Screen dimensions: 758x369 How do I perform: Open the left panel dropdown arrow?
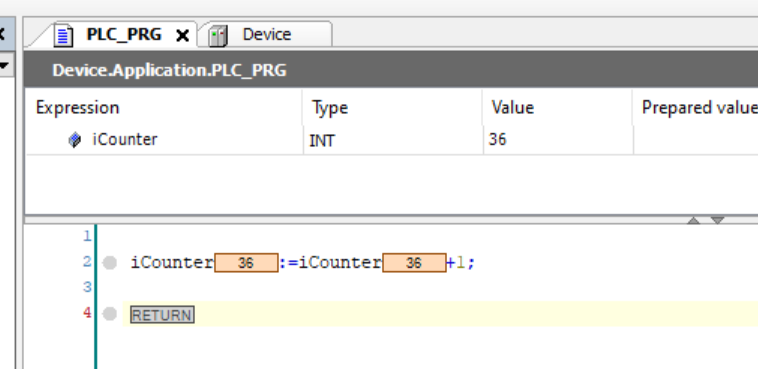tap(5, 65)
